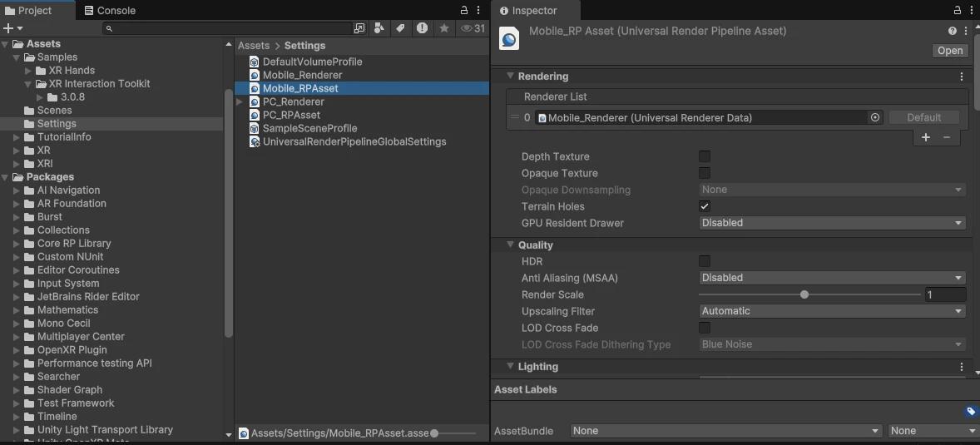This screenshot has height=445, width=980.
Task: Select the PC_RPAsset file
Action: pyautogui.click(x=291, y=115)
